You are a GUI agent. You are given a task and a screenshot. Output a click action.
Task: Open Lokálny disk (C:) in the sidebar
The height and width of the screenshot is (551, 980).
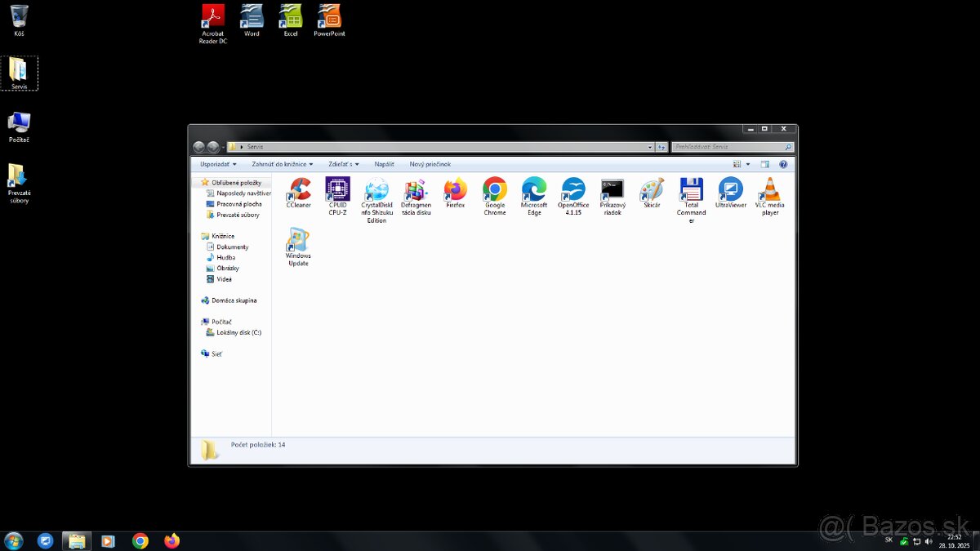(x=238, y=332)
